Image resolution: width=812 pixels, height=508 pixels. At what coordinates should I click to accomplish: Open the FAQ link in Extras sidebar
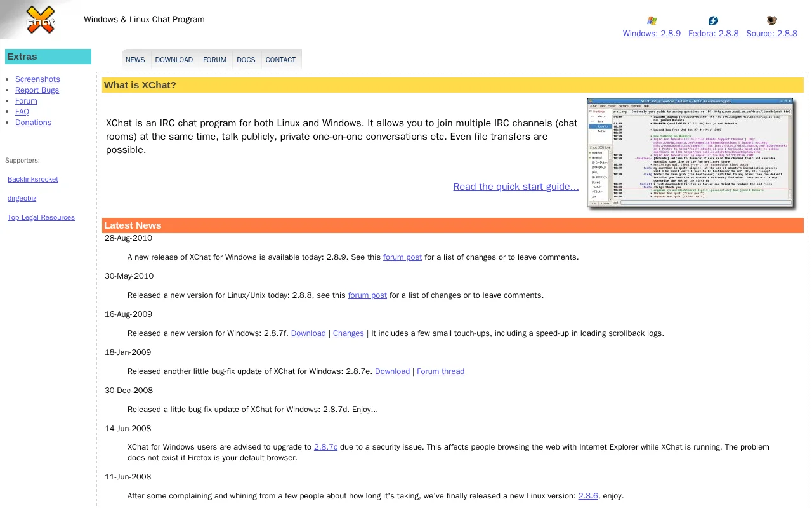pyautogui.click(x=22, y=112)
